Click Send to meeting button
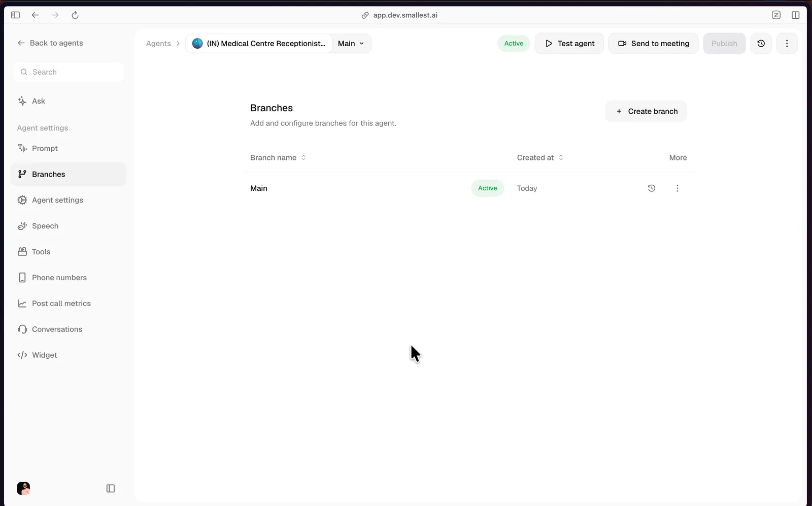 pyautogui.click(x=654, y=44)
